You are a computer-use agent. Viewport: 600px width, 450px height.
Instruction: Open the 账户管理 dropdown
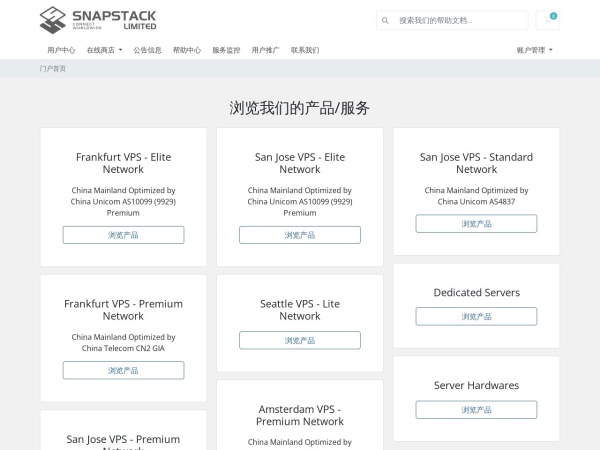[534, 50]
